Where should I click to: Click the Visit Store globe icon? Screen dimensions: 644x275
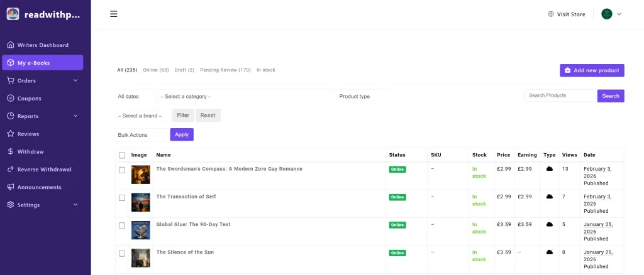pyautogui.click(x=551, y=14)
